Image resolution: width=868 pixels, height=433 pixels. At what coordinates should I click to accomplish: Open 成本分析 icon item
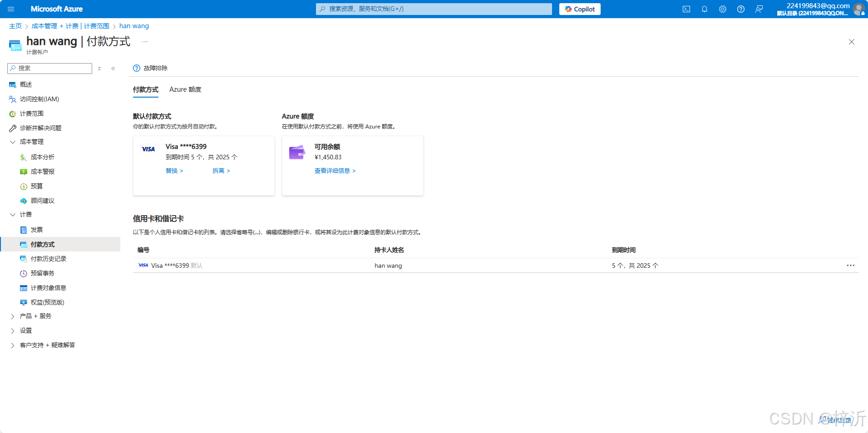24,157
